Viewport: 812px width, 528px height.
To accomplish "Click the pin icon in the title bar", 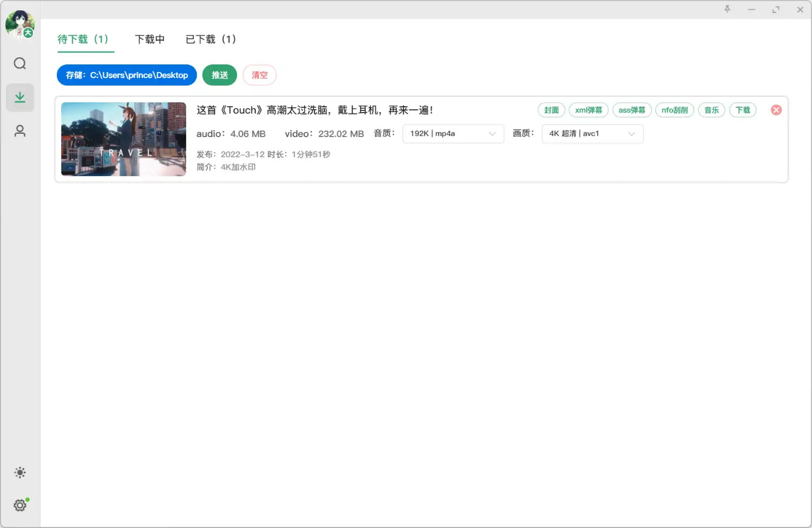I will click(x=728, y=9).
